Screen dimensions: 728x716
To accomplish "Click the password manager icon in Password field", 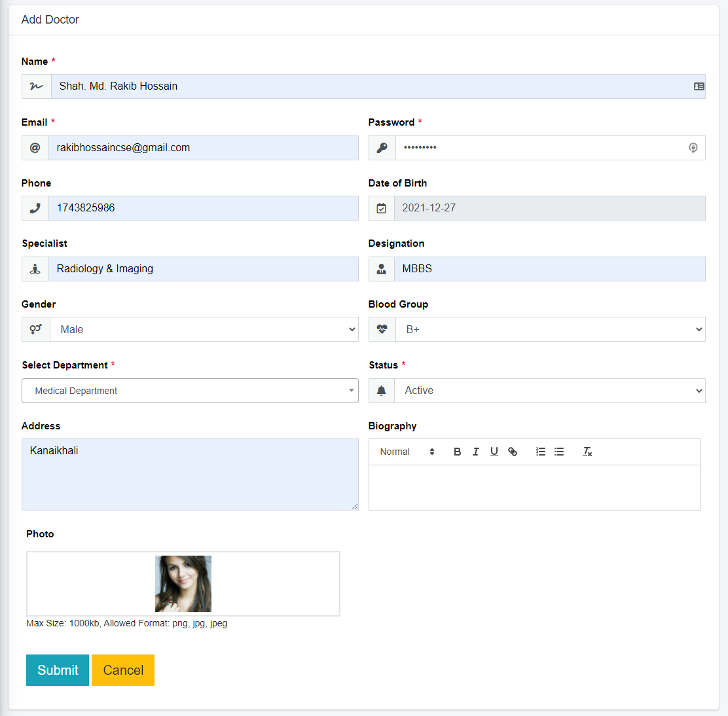I will (x=693, y=148).
